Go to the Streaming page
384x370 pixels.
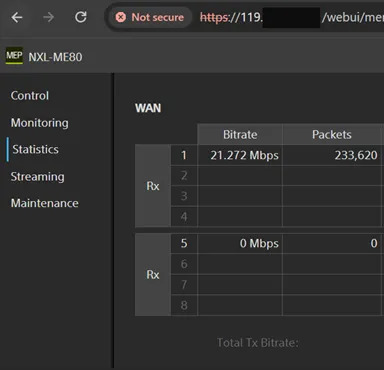tap(37, 177)
